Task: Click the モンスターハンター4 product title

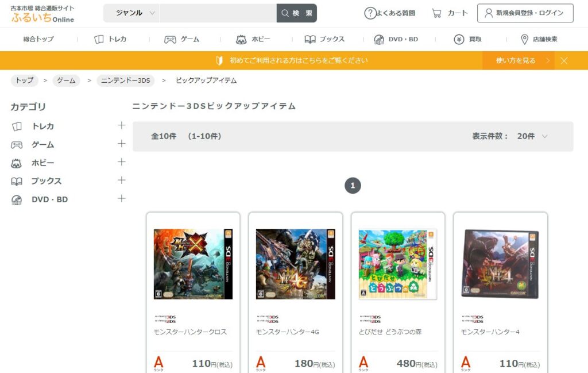Action: pyautogui.click(x=490, y=332)
